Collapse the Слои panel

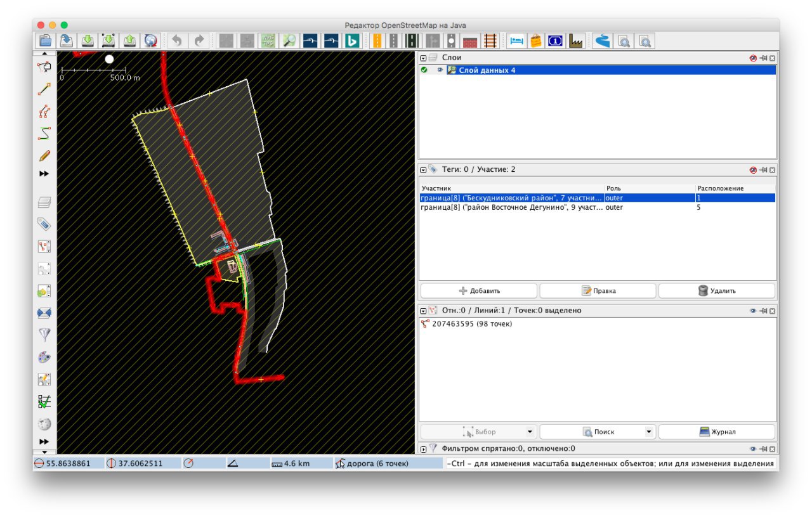423,58
